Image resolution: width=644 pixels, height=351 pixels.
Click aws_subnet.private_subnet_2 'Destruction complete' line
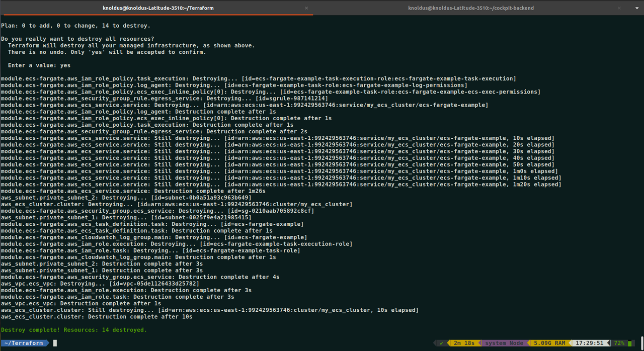point(102,264)
